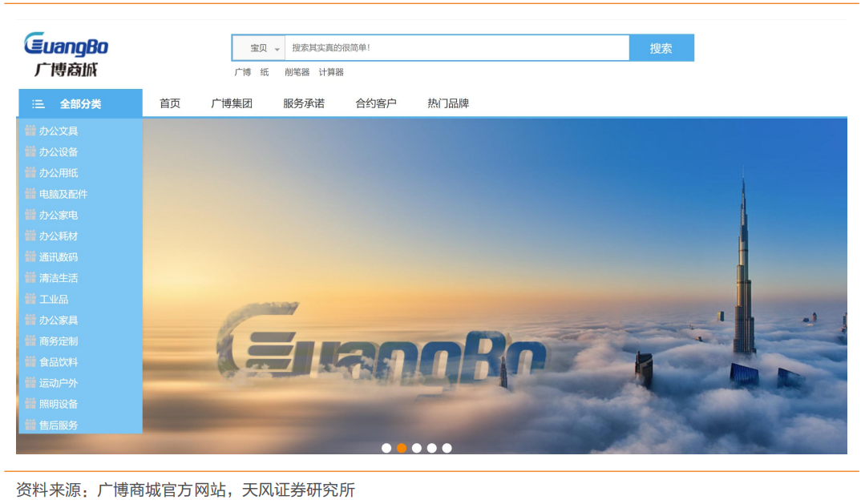This screenshot has height=504, width=865.
Task: Click the 削笔器 hot search keyword
Action: point(297,72)
